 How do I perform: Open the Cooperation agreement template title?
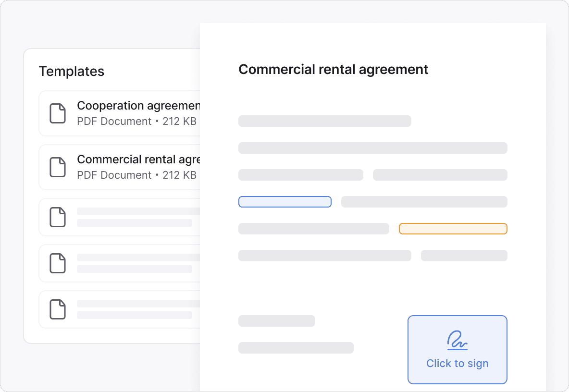tap(138, 106)
